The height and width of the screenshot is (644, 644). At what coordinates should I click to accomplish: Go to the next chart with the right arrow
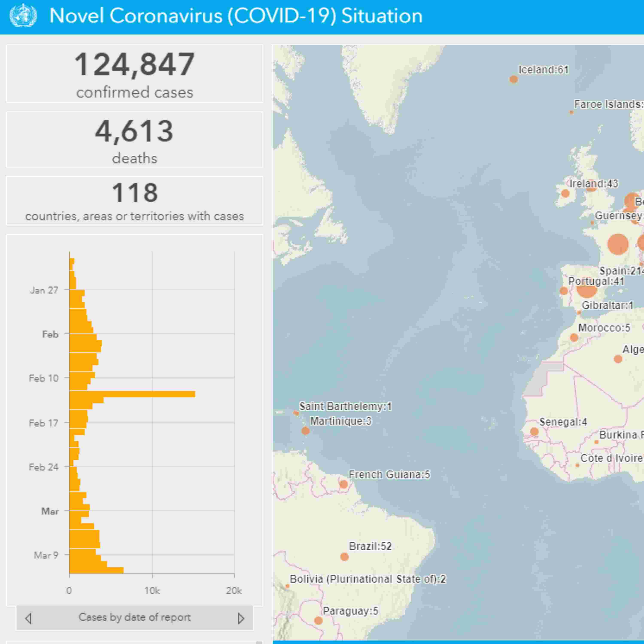click(x=241, y=618)
